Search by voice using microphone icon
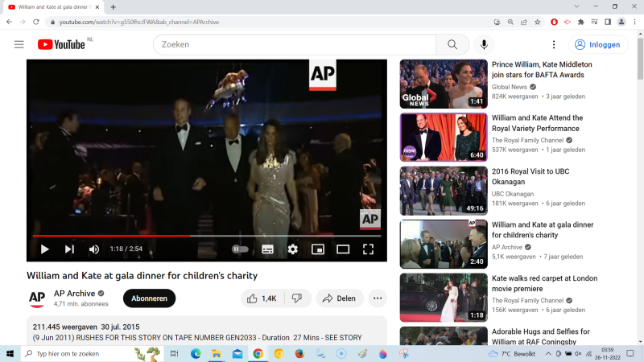Screen dimensions: 644x362 coord(484,44)
